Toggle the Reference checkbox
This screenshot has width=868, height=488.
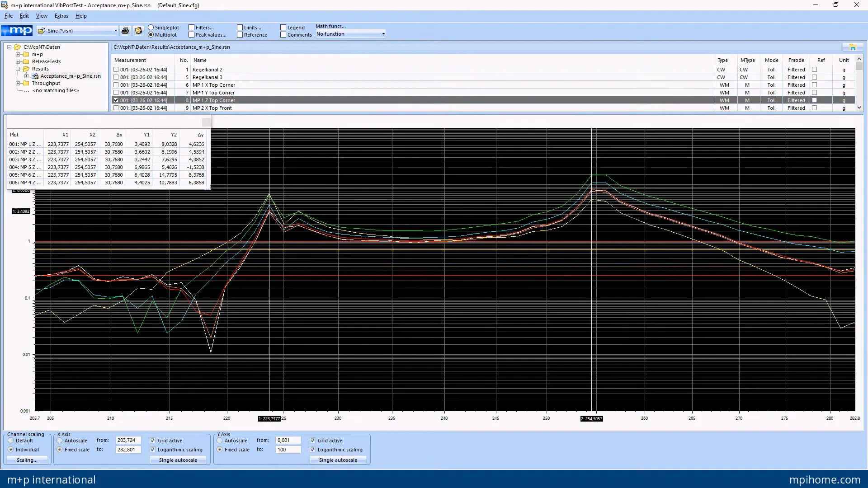coord(240,35)
